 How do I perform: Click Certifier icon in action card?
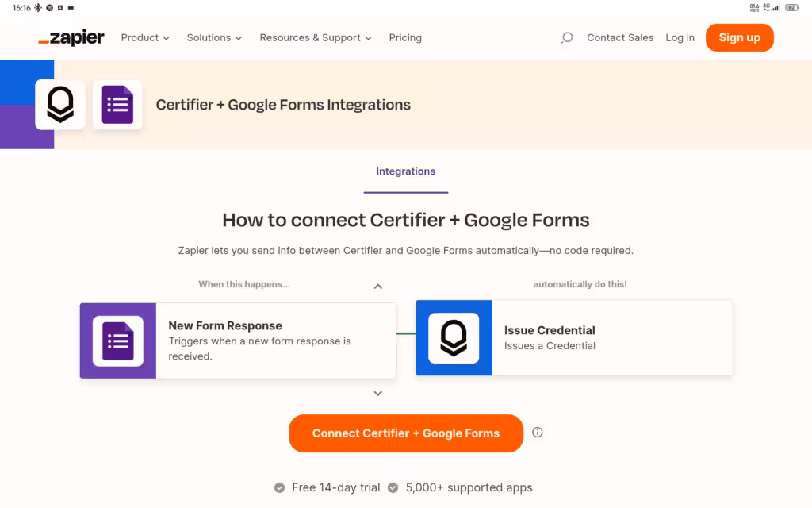tap(454, 338)
